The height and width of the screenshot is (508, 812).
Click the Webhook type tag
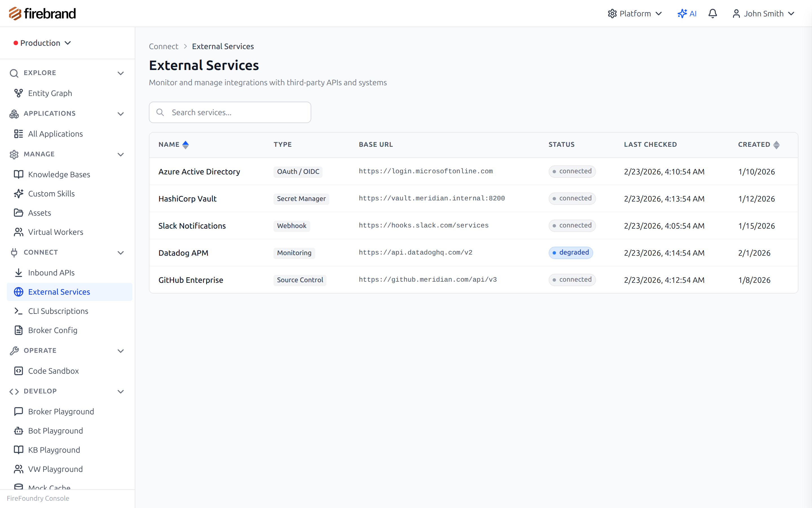(x=292, y=226)
